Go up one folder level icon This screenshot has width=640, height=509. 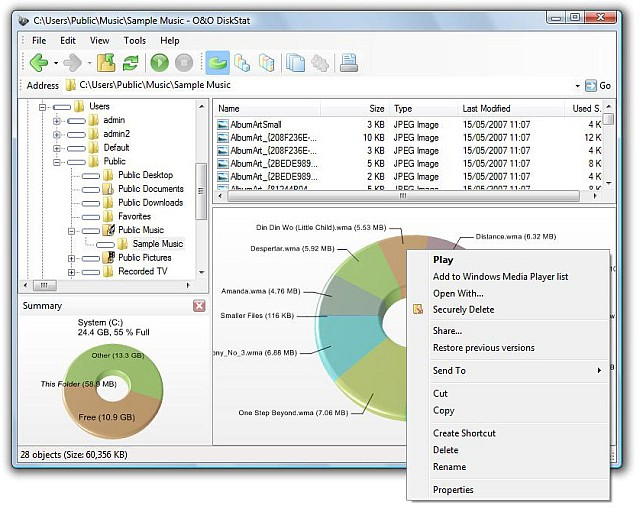pos(106,63)
